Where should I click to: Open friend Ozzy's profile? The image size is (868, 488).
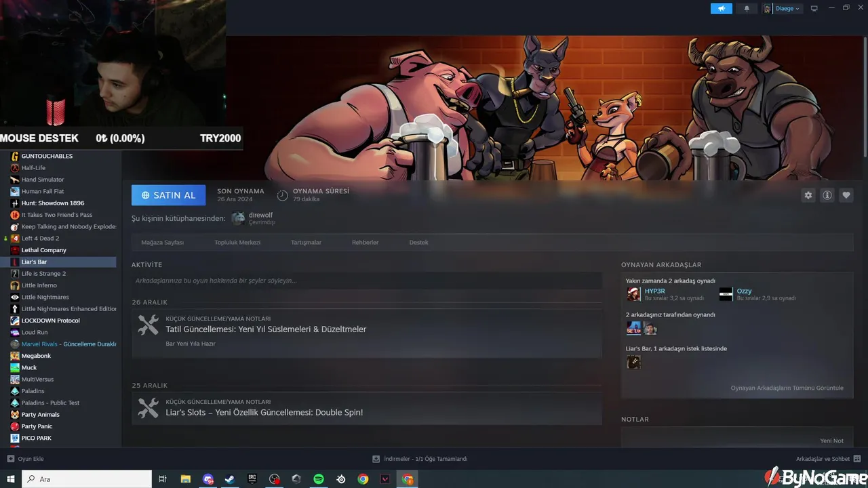744,291
